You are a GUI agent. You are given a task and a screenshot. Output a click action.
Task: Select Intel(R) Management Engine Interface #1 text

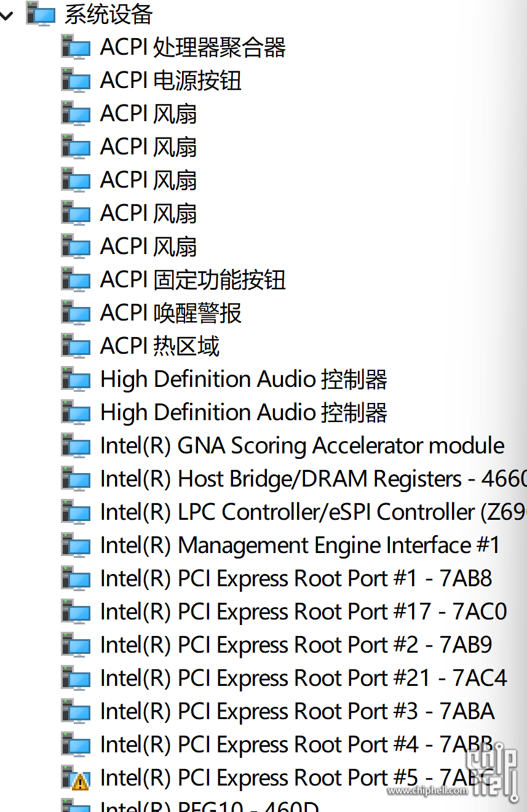point(300,546)
